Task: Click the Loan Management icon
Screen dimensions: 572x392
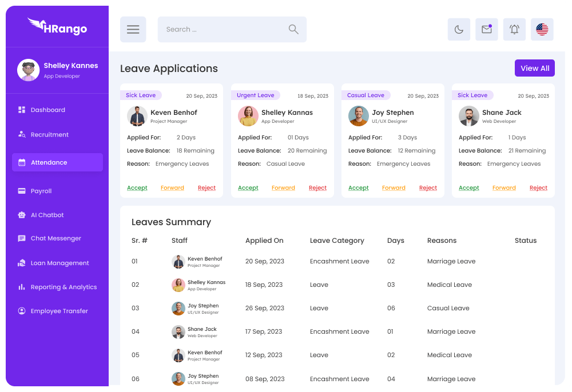Action: point(22,263)
